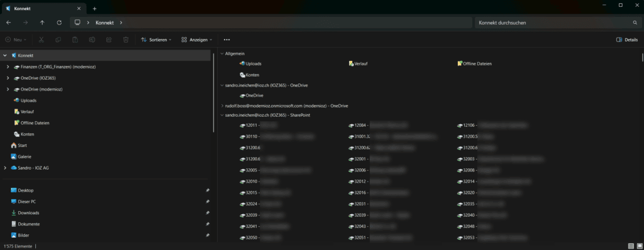The height and width of the screenshot is (250, 644).
Task: Open the Anzeigen dropdown
Action: click(x=197, y=40)
